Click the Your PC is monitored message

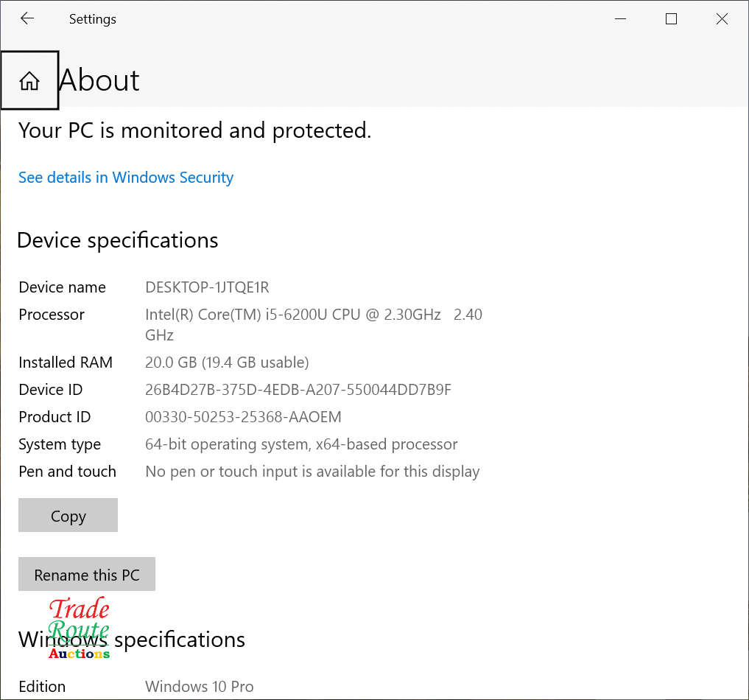click(x=194, y=130)
